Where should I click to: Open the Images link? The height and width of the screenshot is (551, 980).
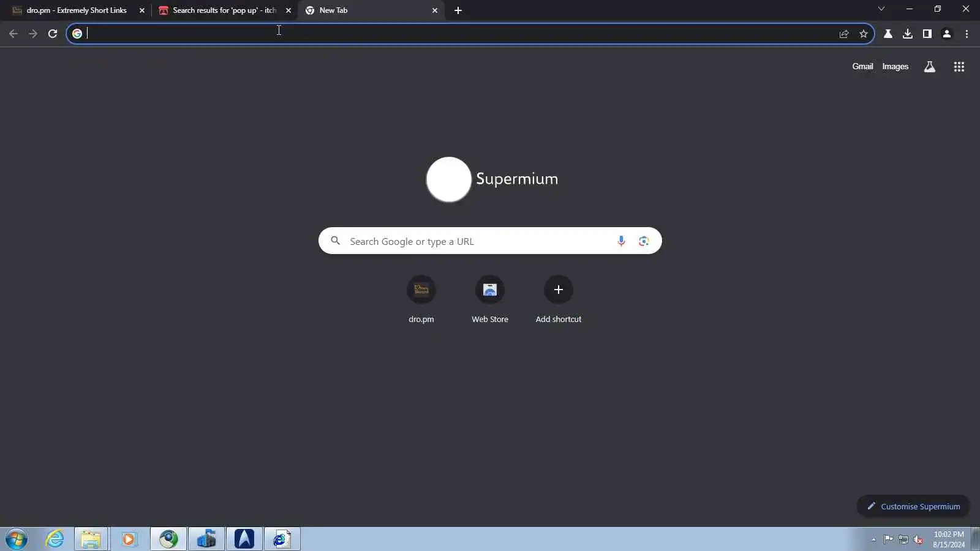tap(895, 67)
